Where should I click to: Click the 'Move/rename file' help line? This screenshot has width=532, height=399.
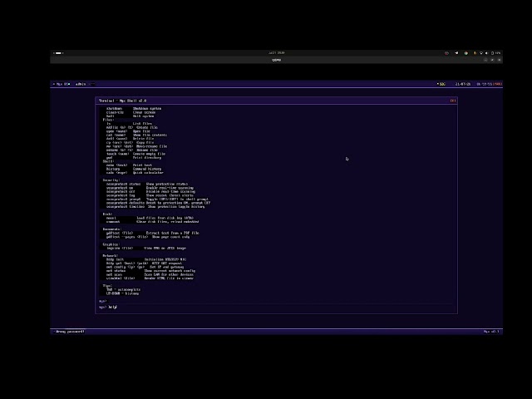[136, 146]
